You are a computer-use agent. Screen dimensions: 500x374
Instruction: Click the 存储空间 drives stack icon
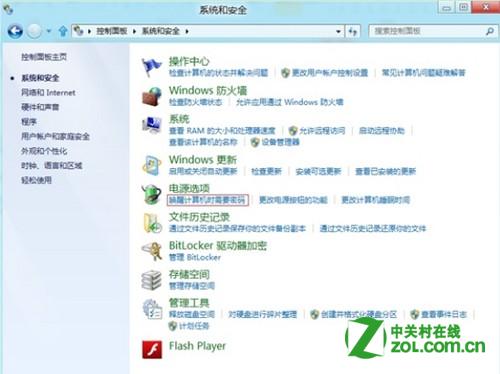click(x=152, y=280)
